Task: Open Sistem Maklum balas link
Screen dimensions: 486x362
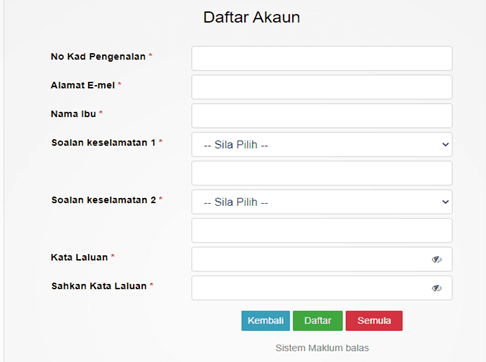Action: tap(322, 348)
